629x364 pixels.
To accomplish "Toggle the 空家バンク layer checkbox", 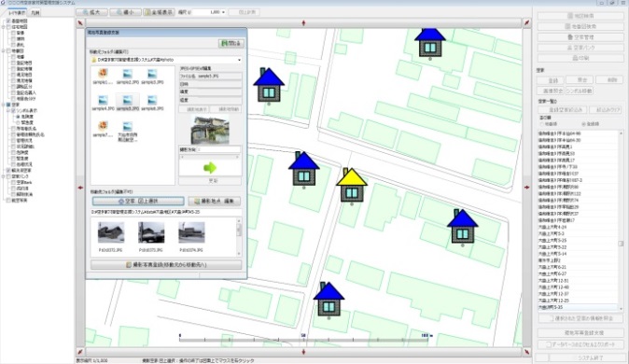I will tap(8, 176).
